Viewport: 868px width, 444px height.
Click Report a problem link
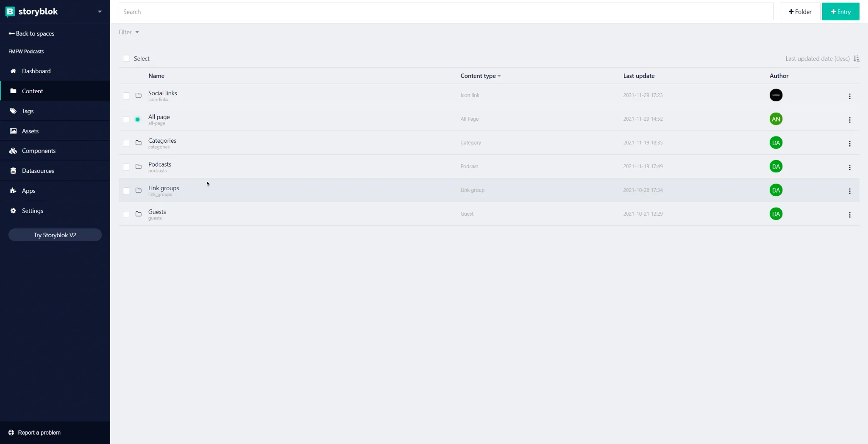(x=35, y=433)
